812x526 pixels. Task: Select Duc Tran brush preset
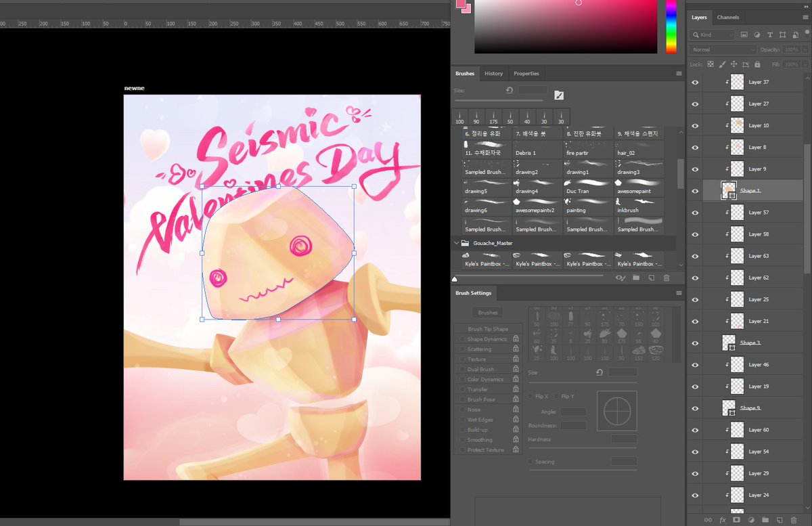coord(589,186)
